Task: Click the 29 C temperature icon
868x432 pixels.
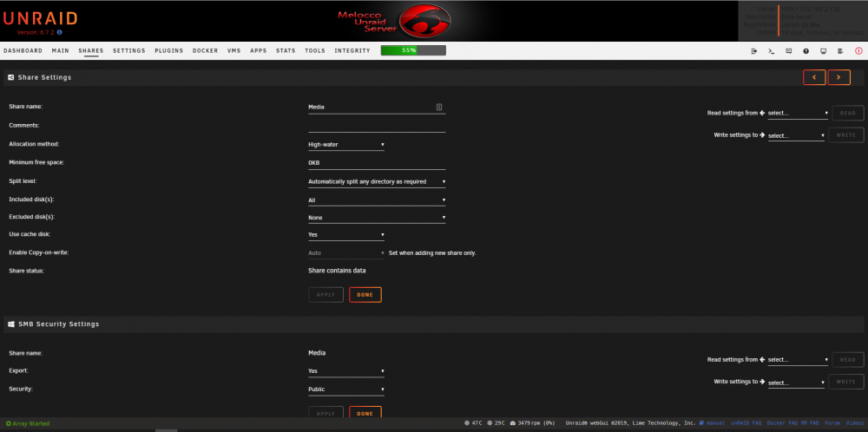Action: (490, 423)
